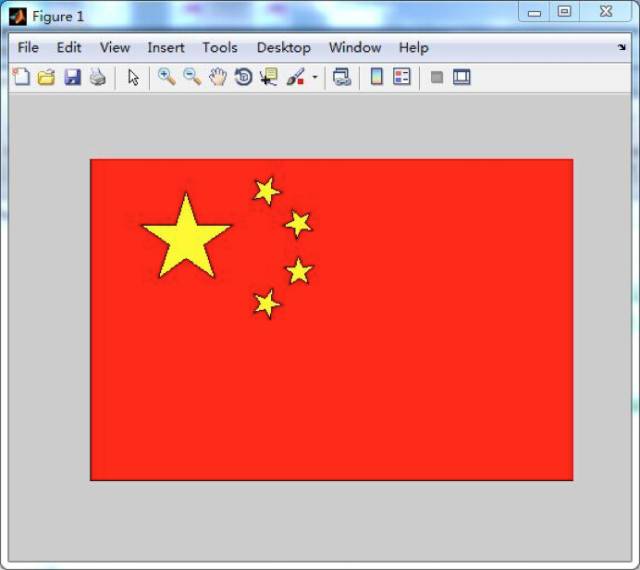
Task: Close the Figure 1 window
Action: (x=606, y=11)
